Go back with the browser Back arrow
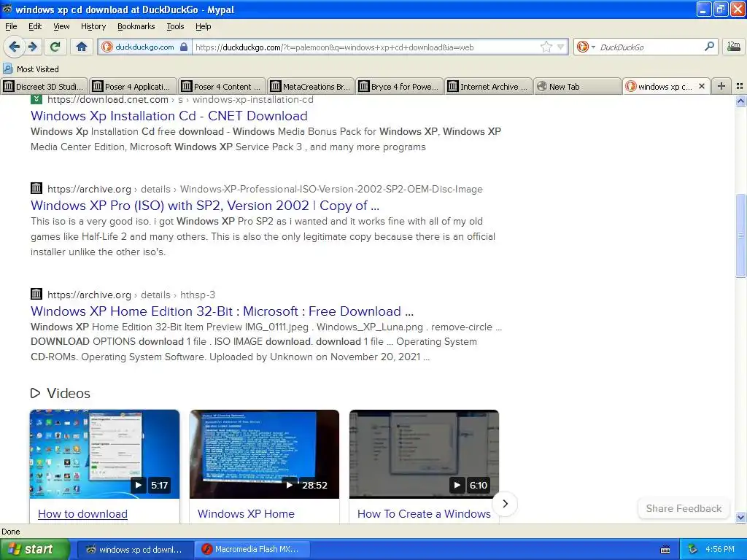The width and height of the screenshot is (747, 560). click(x=14, y=47)
